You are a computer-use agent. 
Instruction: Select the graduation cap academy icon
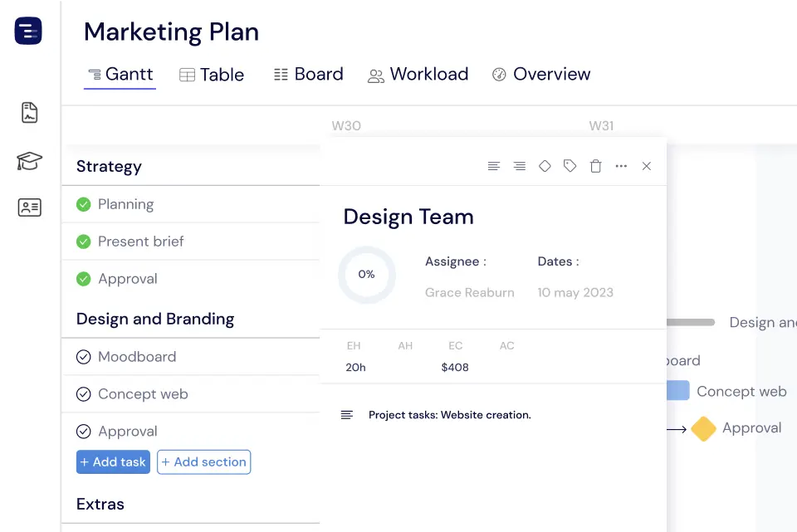pyautogui.click(x=28, y=162)
